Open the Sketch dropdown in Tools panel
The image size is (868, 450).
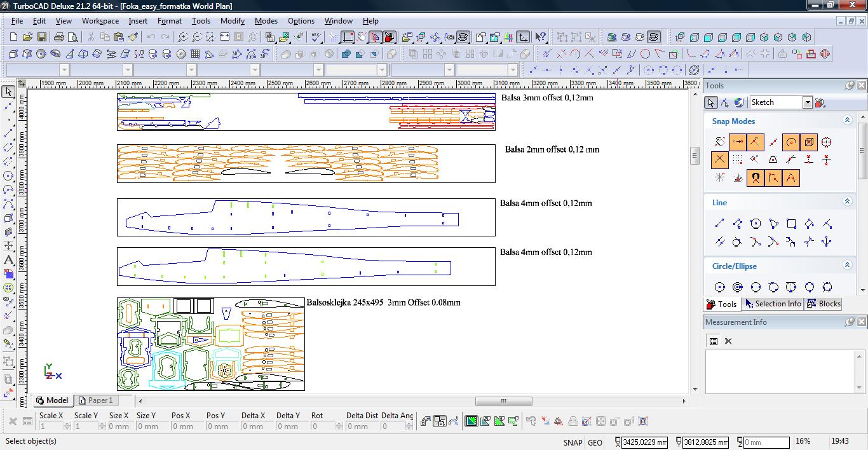[807, 102]
